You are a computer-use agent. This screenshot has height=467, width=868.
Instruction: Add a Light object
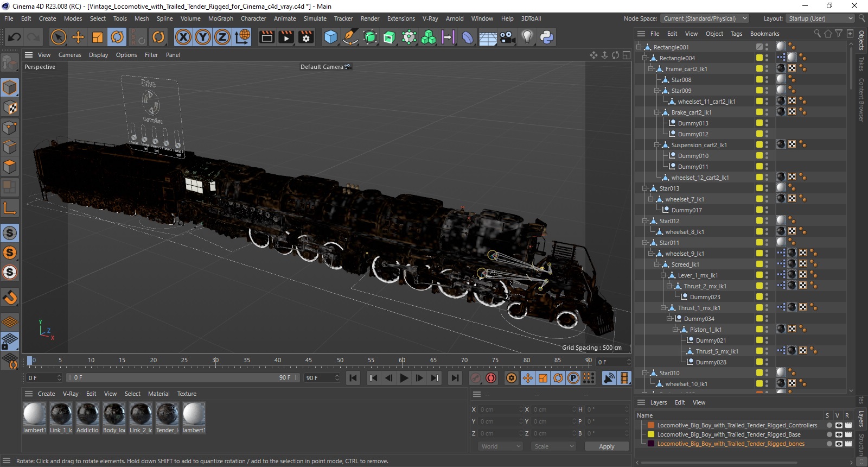coord(527,37)
